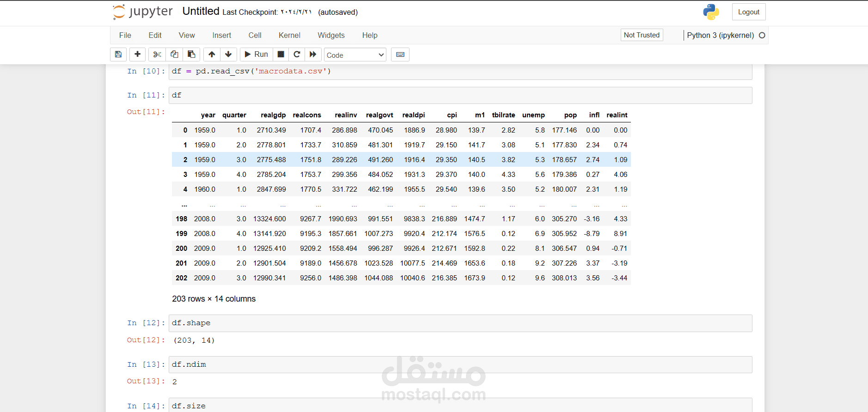Cut selected cells with scissors icon
Screen dimensions: 868x412
tap(157, 55)
